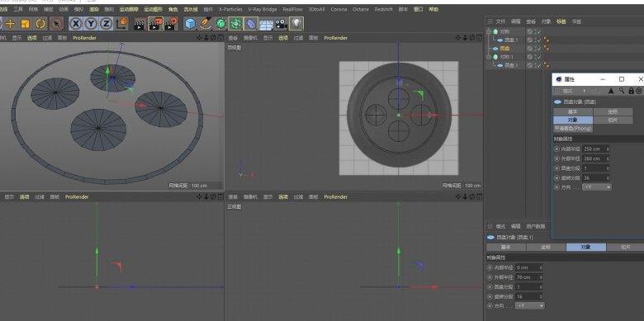Toggle the Y axis lock

(91, 24)
